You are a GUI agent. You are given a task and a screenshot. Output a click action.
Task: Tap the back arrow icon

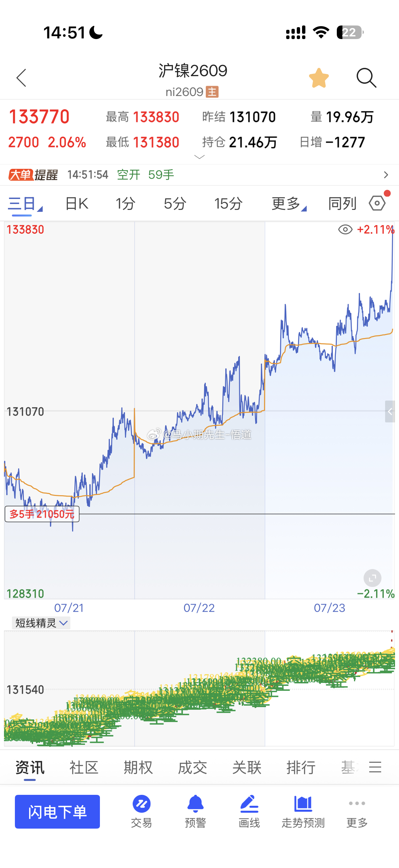pyautogui.click(x=21, y=78)
